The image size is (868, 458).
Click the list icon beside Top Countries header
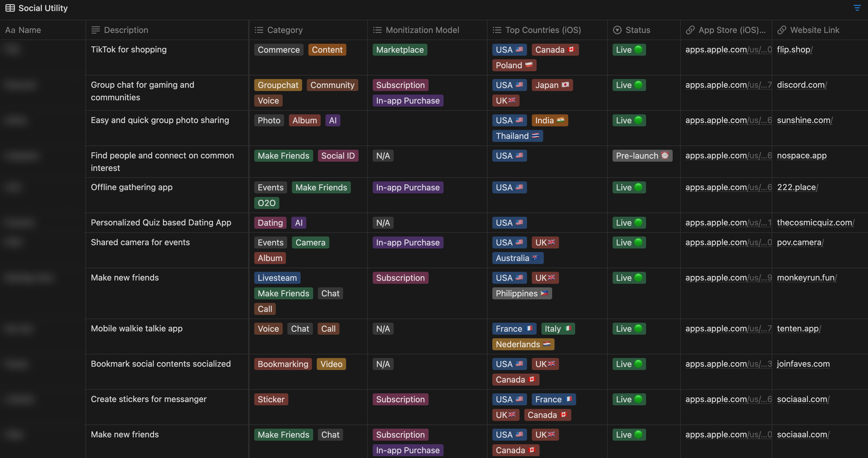(x=497, y=30)
